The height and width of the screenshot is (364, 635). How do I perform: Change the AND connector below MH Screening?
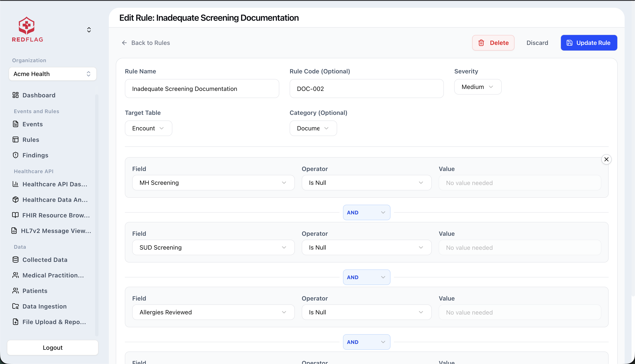pos(366,212)
